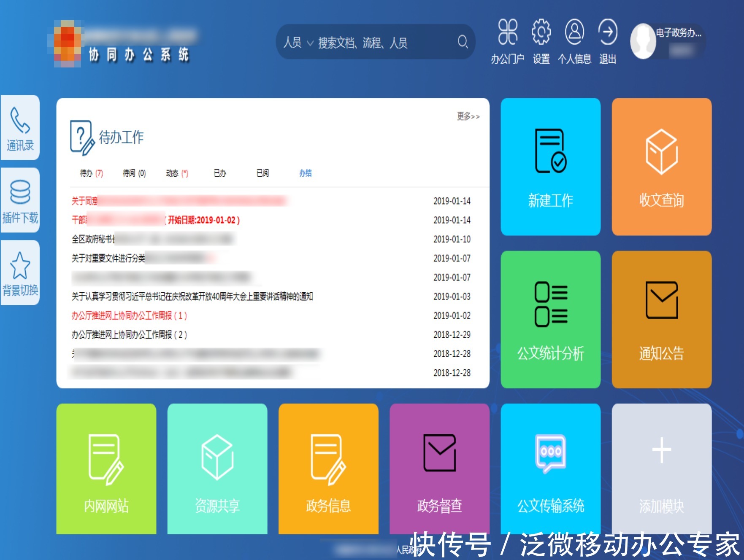This screenshot has width=744, height=560.
Task: Open the red item starting with 关于同意
Action: 179,201
